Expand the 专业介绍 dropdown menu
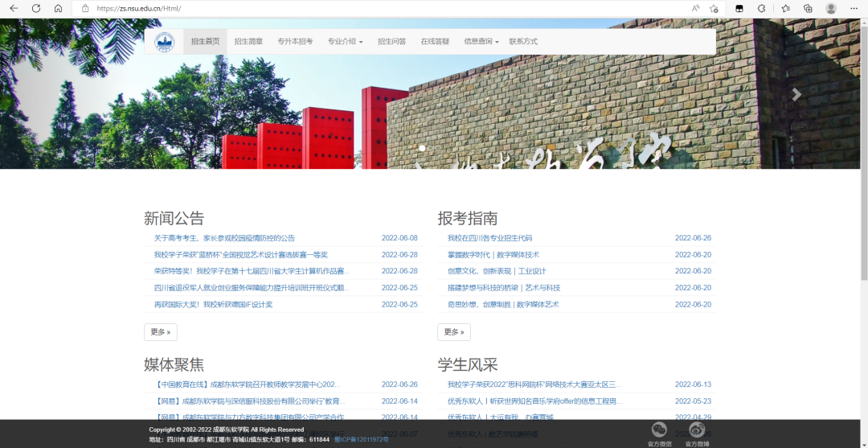Viewport: 868px width, 448px height. tap(345, 42)
